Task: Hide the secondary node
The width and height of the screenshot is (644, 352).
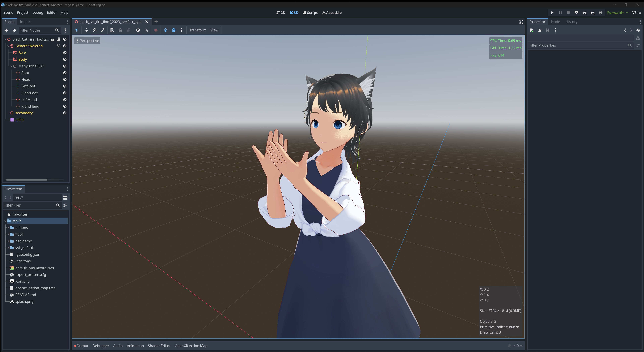Action: click(x=65, y=113)
